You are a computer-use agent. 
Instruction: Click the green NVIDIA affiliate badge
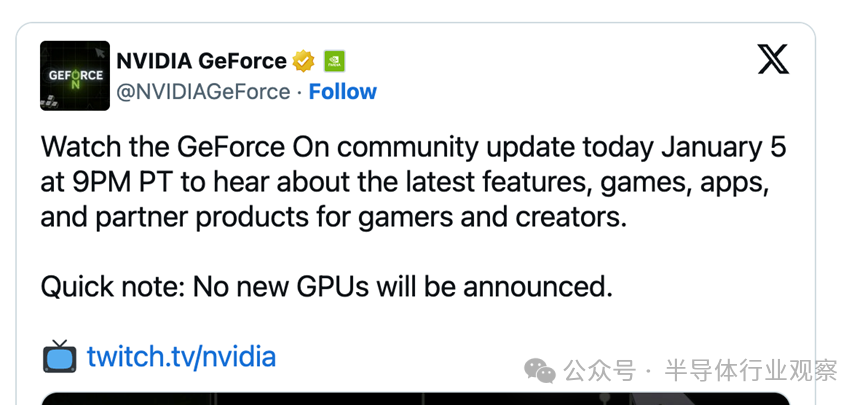point(335,61)
